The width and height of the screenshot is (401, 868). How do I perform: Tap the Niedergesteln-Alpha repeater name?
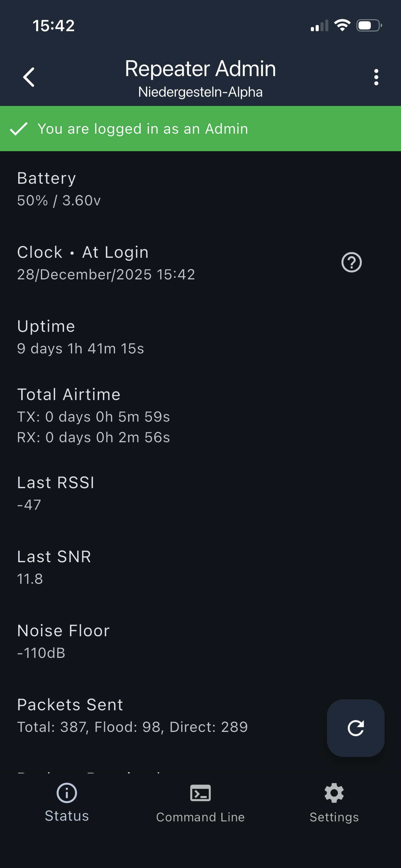coord(200,92)
